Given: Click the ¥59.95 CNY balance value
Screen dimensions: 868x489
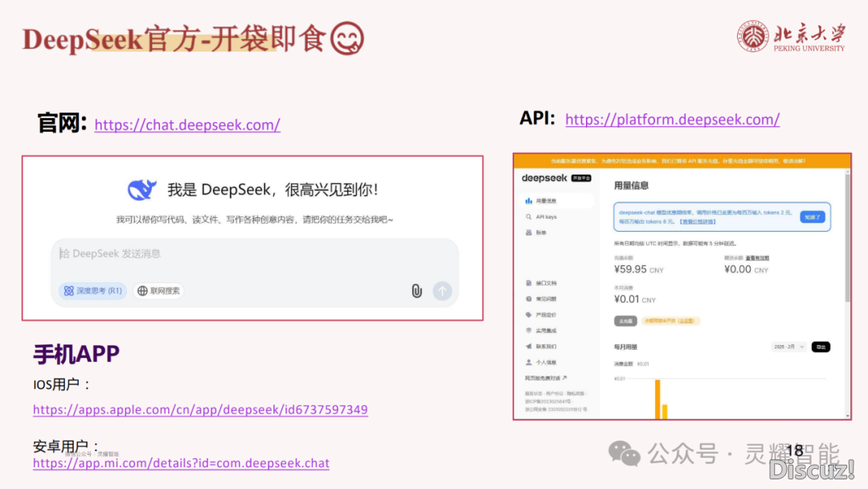Looking at the screenshot, I should click(x=638, y=269).
